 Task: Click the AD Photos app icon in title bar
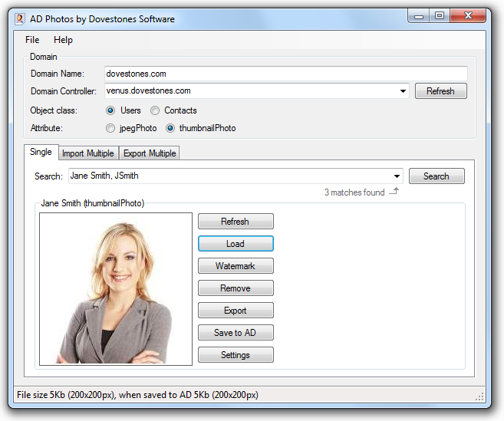point(20,19)
